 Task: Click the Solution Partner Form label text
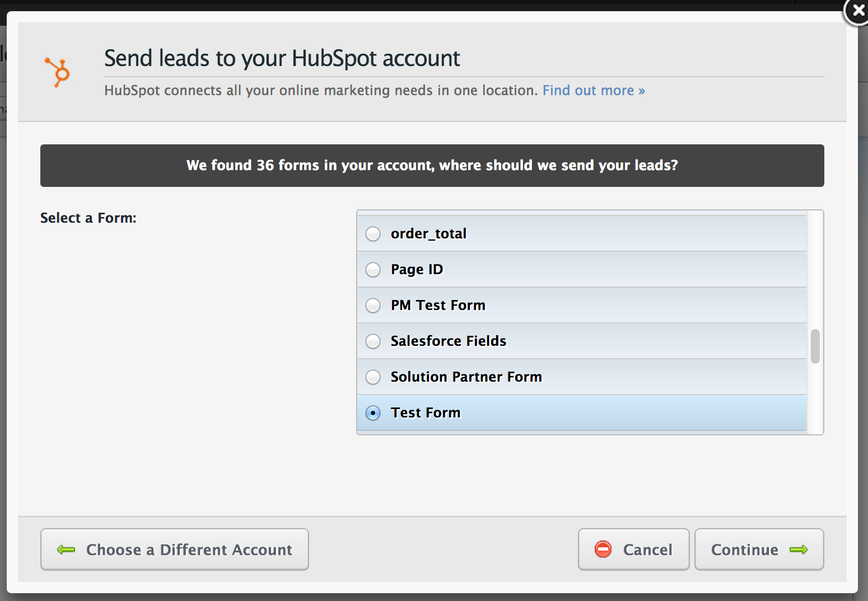tap(466, 377)
